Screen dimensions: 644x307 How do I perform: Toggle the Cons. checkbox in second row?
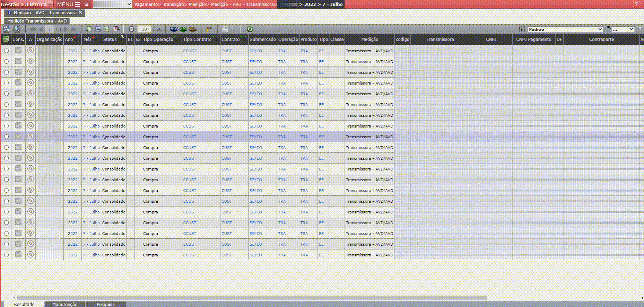[x=18, y=61]
